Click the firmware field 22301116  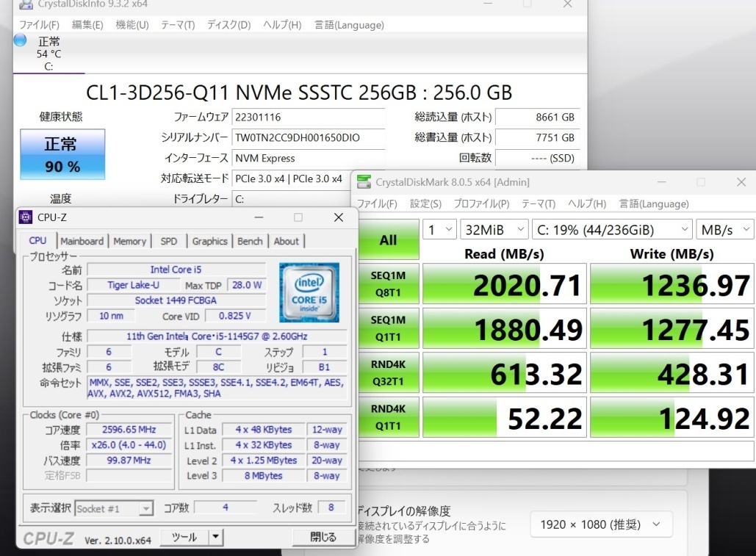click(308, 117)
